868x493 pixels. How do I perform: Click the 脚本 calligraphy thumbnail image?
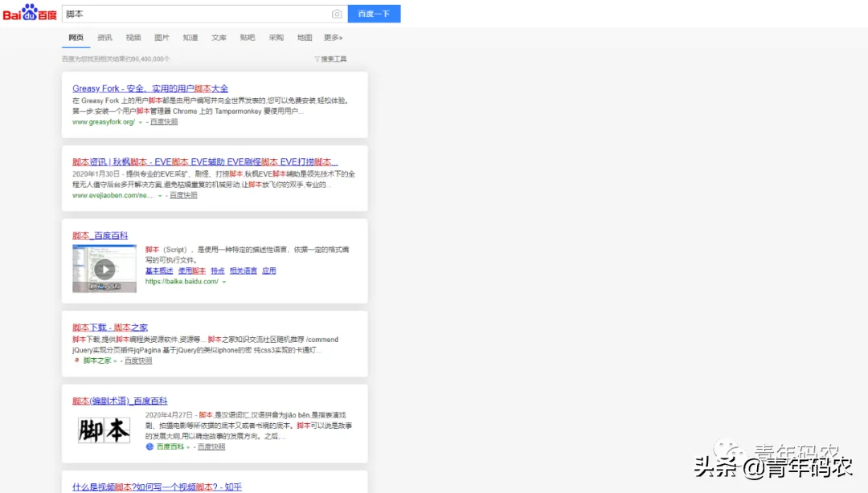pos(104,430)
